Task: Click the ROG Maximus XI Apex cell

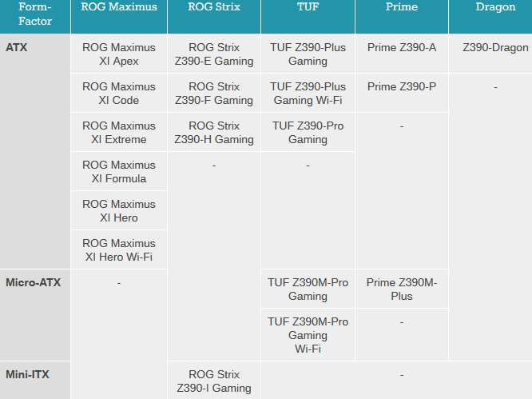Action: pyautogui.click(x=119, y=54)
